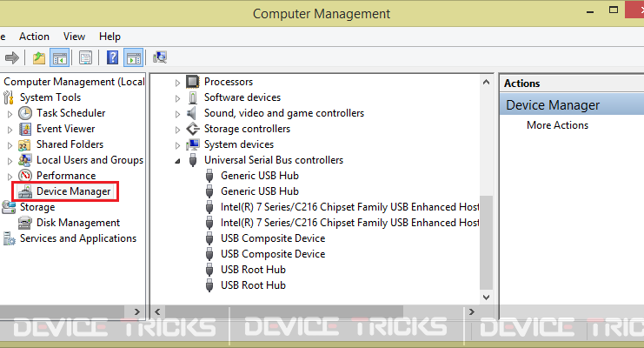Click device list scroll down arrow

[x=487, y=298]
